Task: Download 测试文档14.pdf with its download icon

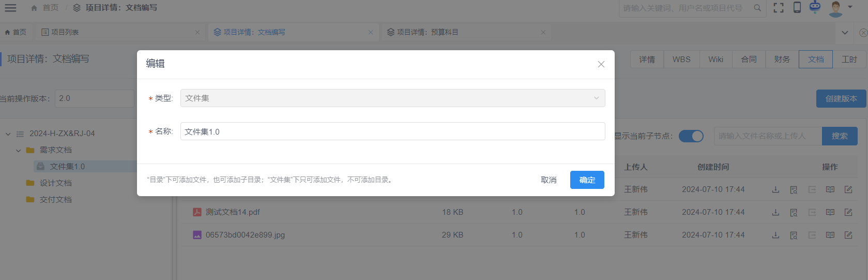Action: 775,212
